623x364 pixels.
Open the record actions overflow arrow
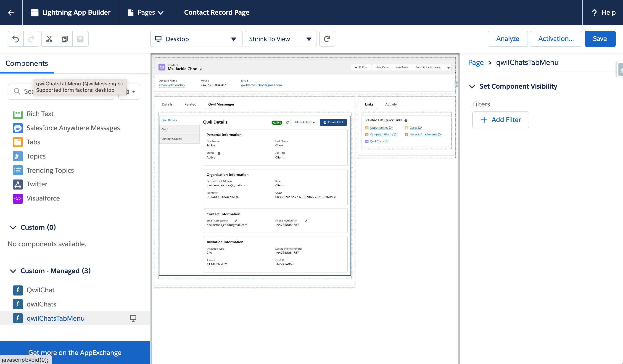tap(449, 68)
